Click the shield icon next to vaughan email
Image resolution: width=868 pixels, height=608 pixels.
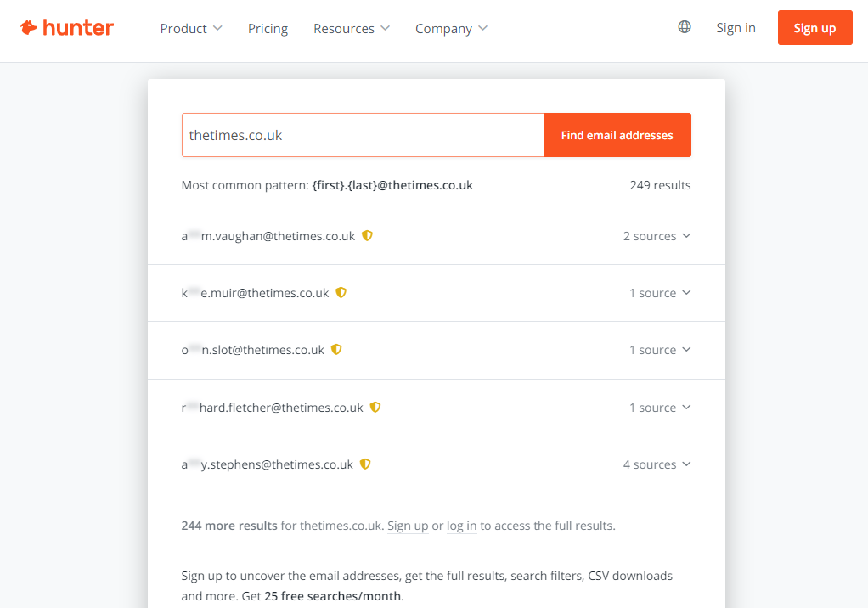(367, 236)
